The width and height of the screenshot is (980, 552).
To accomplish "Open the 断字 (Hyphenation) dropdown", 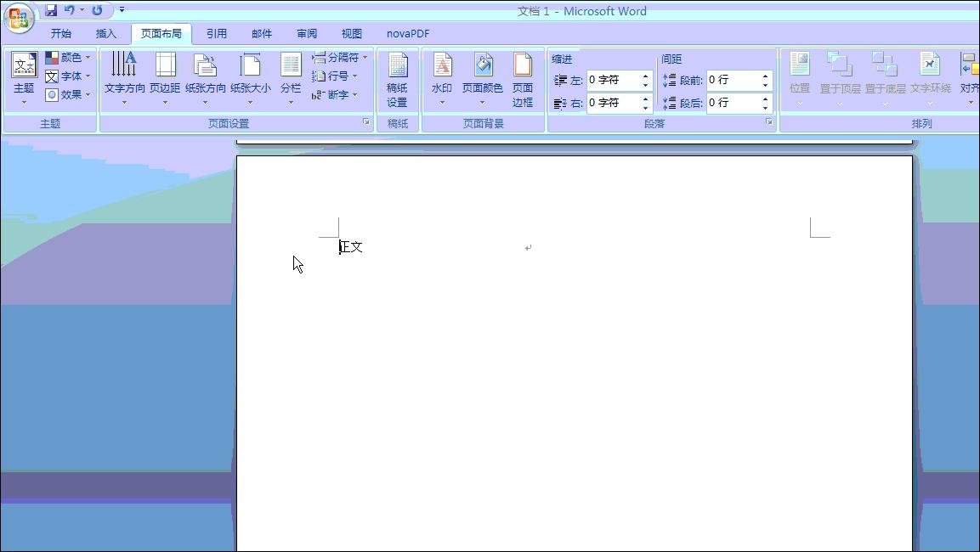I will [336, 94].
